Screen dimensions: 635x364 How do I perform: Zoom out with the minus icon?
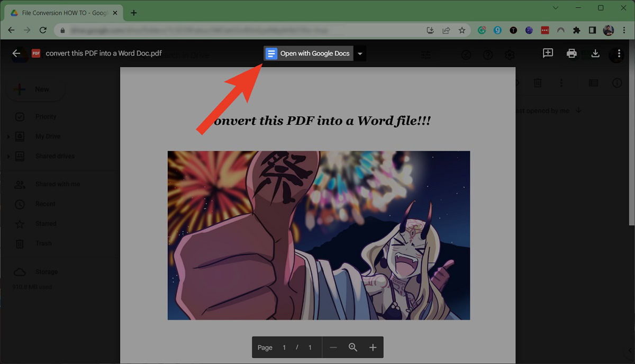point(333,348)
